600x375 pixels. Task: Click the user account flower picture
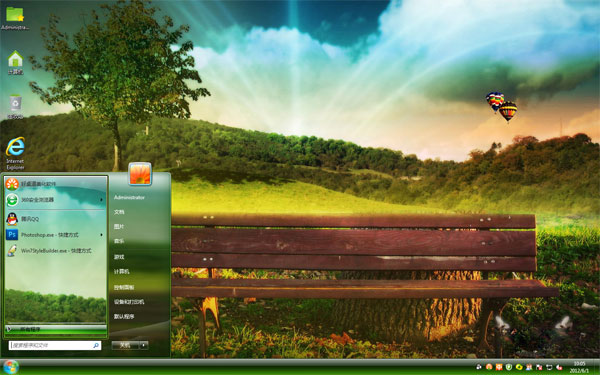(x=140, y=173)
